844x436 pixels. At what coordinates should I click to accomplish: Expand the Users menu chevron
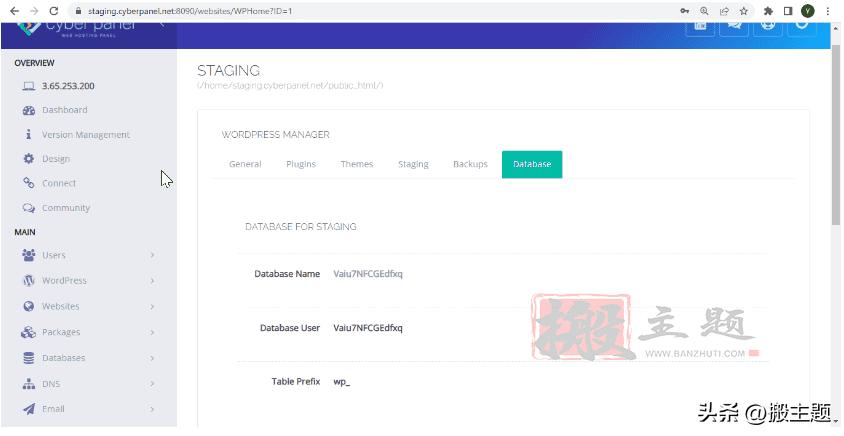click(x=152, y=255)
